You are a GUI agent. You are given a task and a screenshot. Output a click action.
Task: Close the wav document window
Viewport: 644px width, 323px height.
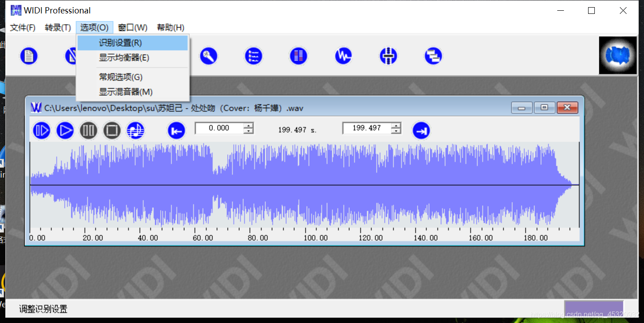pos(567,108)
